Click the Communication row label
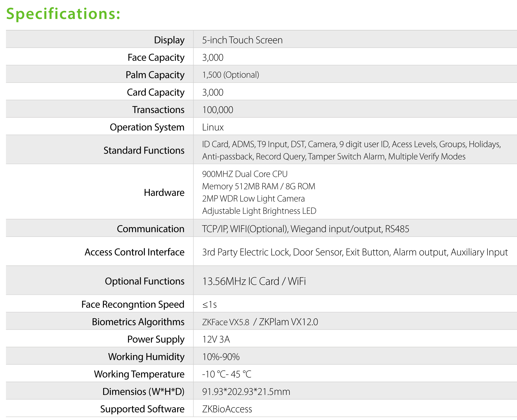This screenshot has width=517, height=420. point(150,229)
